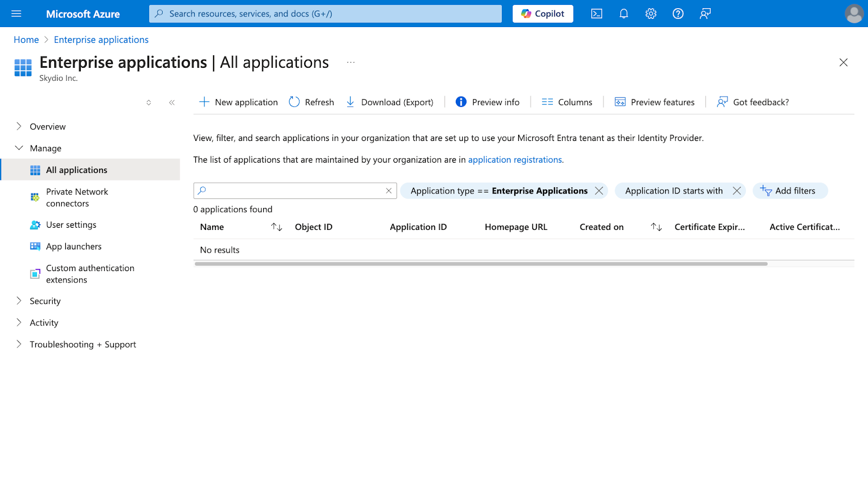868x488 pixels.
Task: Follow the application registrations link
Action: pyautogui.click(x=515, y=160)
